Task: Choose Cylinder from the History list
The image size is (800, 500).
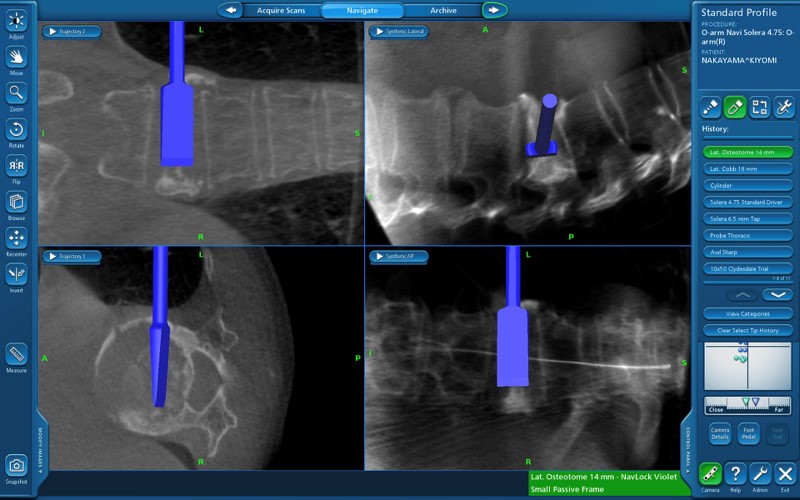Action: point(747,186)
